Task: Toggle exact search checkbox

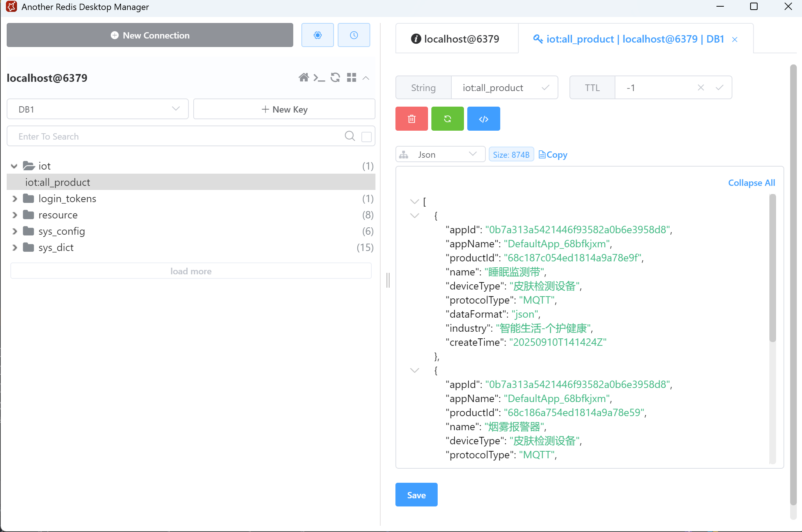Action: pos(366,137)
